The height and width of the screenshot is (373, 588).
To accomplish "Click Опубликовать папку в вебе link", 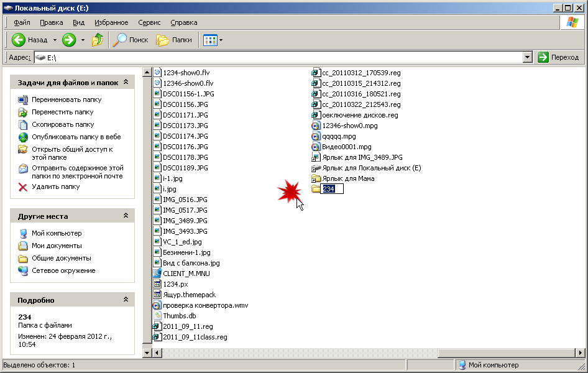I will click(x=76, y=137).
